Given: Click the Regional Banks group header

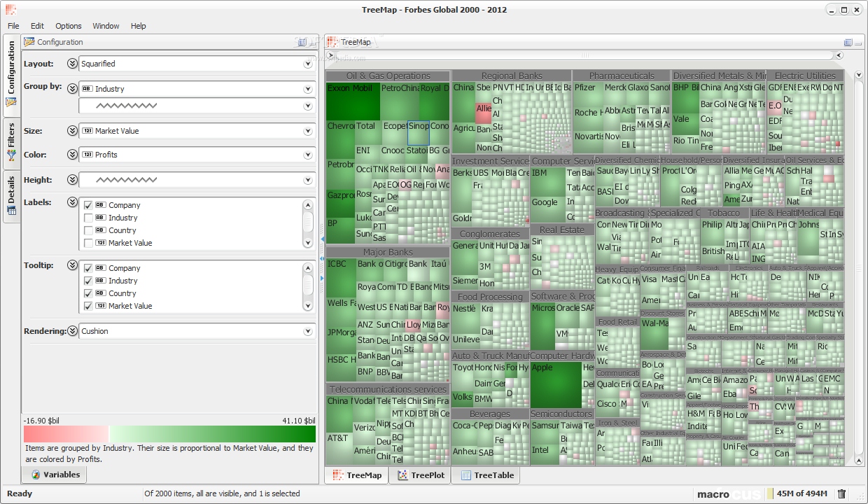Looking at the screenshot, I should [x=512, y=76].
